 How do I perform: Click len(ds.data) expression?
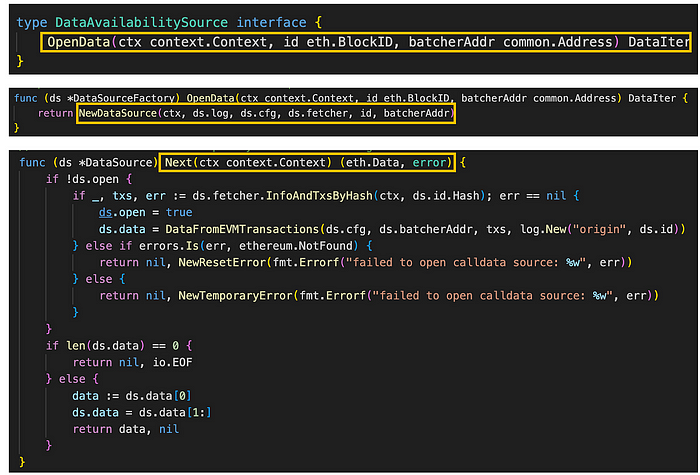105,346
